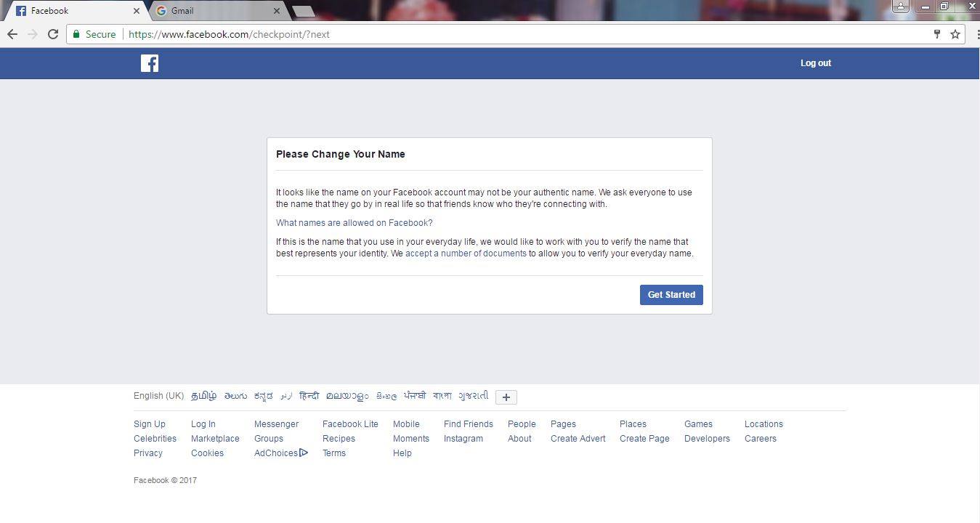Viewport: 980px width, 523px height.
Task: Close the Facebook tab
Action: click(136, 11)
